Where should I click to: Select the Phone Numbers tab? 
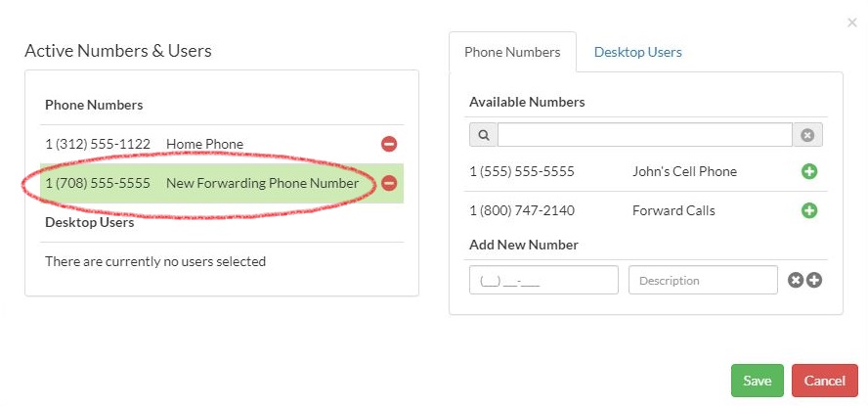(512, 52)
